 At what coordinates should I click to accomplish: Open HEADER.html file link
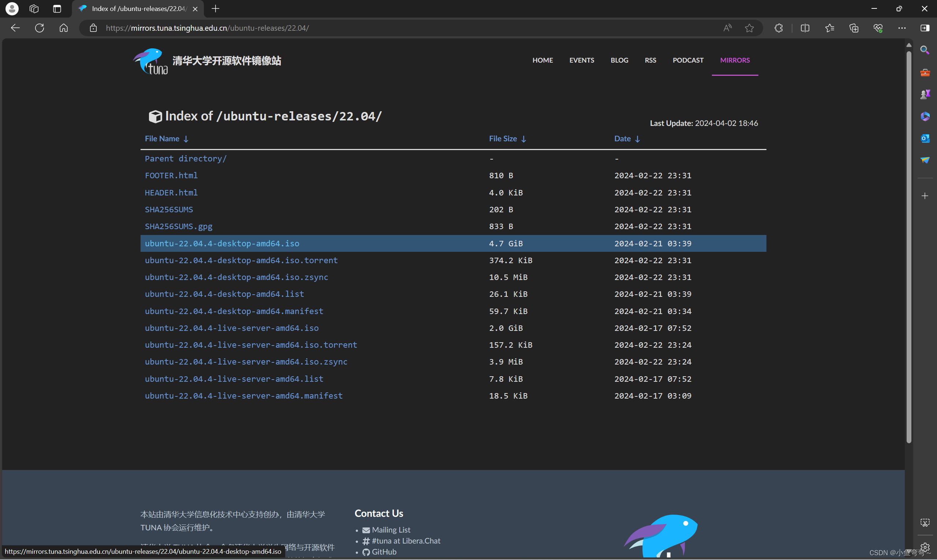[171, 193]
